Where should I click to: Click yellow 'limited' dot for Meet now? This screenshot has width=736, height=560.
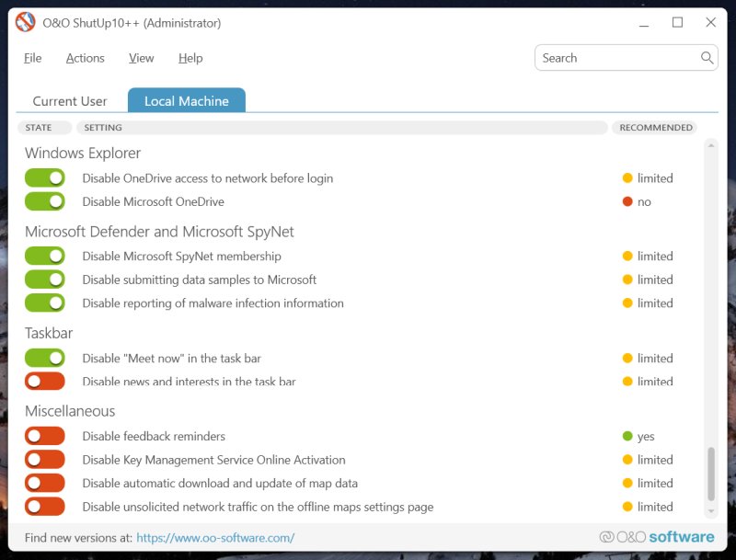click(627, 359)
